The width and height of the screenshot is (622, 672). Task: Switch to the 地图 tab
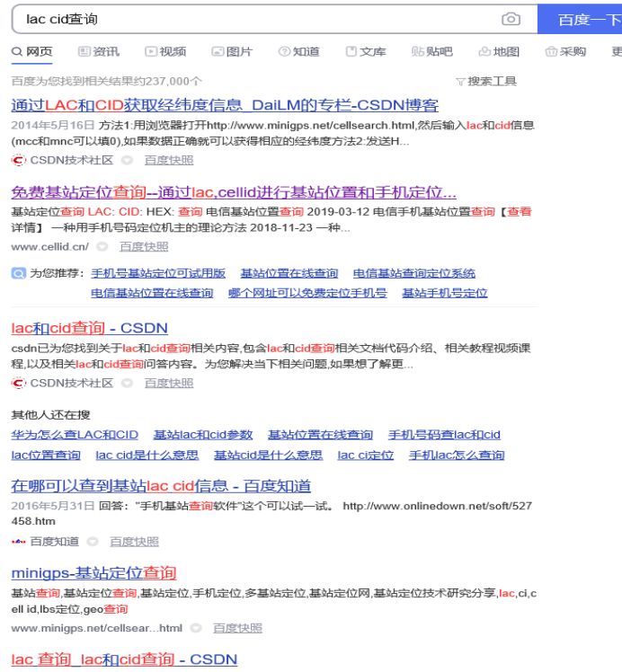499,52
